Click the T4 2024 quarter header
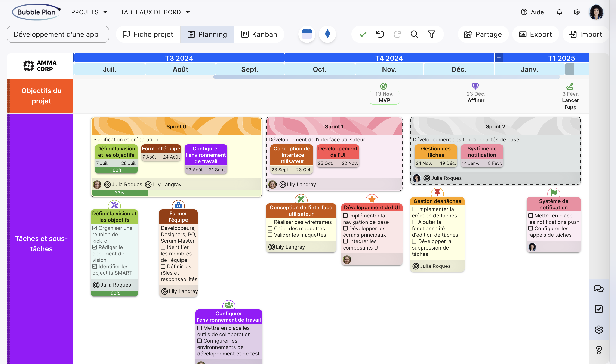Screen dimensions: 616x364 click(x=389, y=58)
